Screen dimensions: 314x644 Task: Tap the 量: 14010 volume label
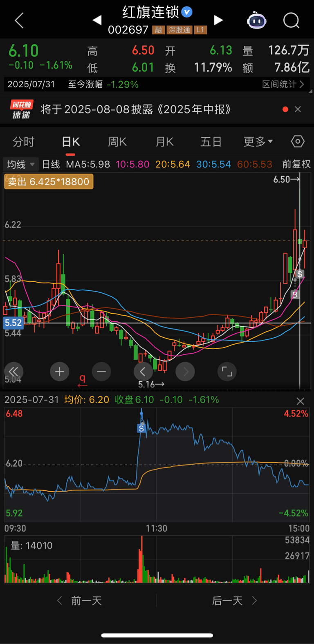(x=31, y=546)
